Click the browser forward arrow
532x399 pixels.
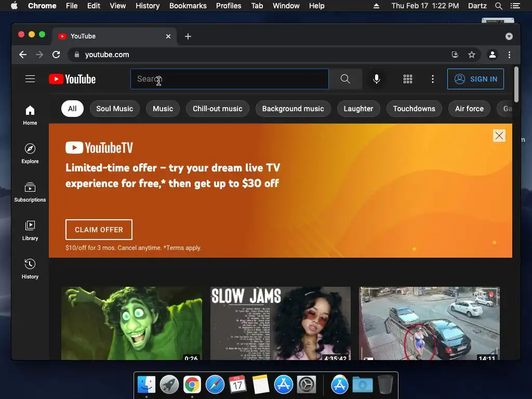pyautogui.click(x=39, y=55)
